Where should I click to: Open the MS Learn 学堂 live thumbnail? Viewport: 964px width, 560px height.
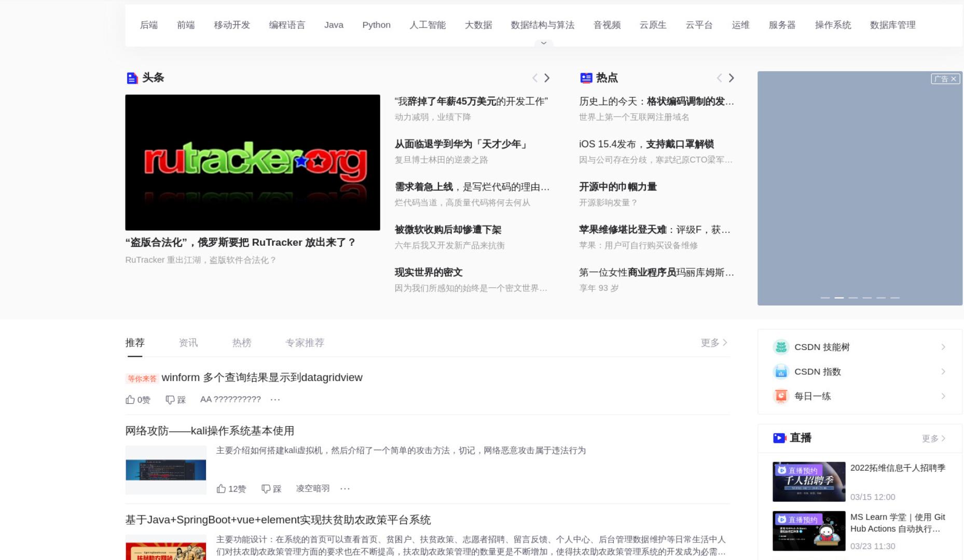(x=809, y=531)
